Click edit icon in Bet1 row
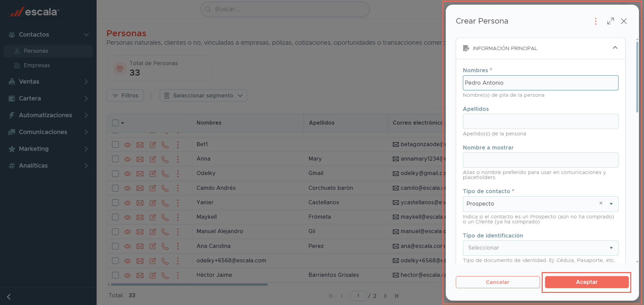This screenshot has height=305, width=644. [x=153, y=145]
